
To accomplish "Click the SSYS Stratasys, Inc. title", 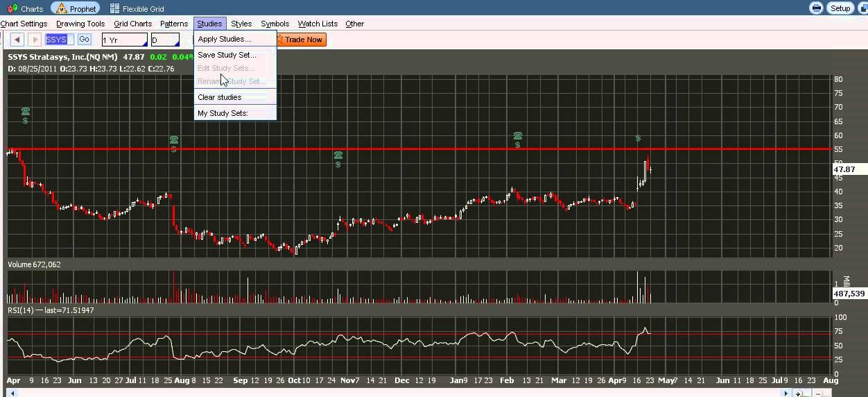I will coord(63,57).
